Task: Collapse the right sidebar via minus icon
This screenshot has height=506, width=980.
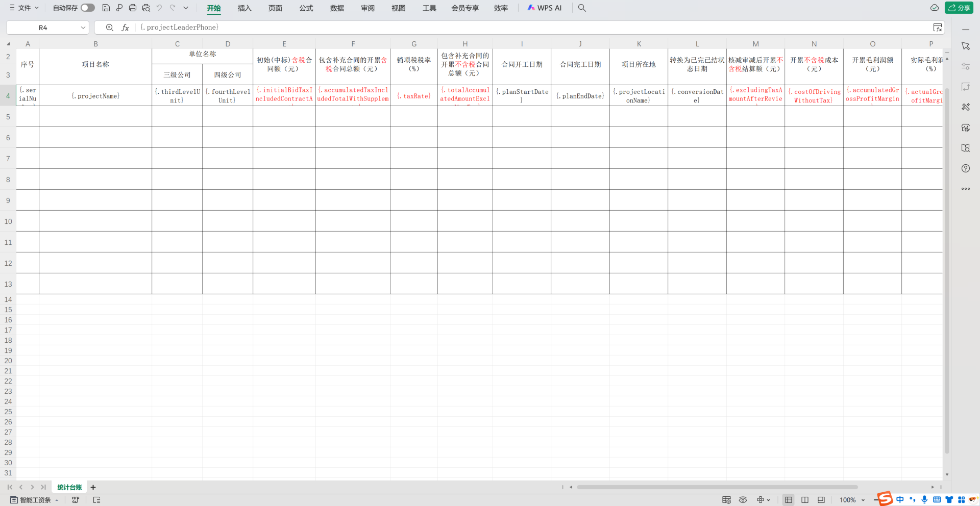Action: (966, 30)
